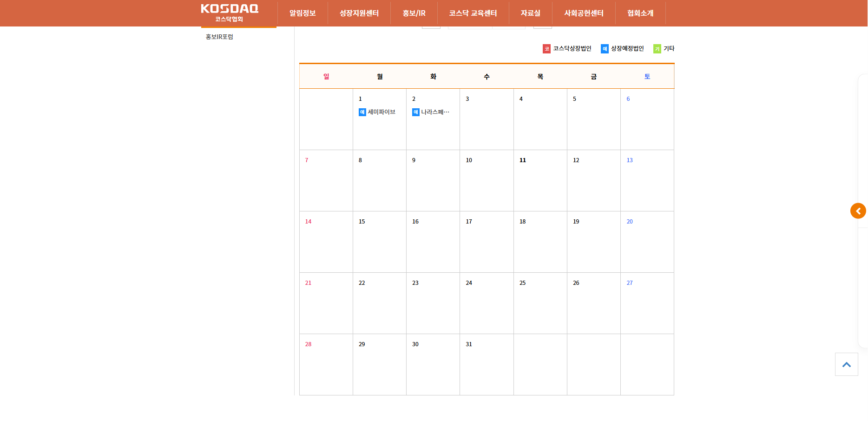Open the 홍보/IR menu
Screen dimensions: 868x421
[x=414, y=13]
